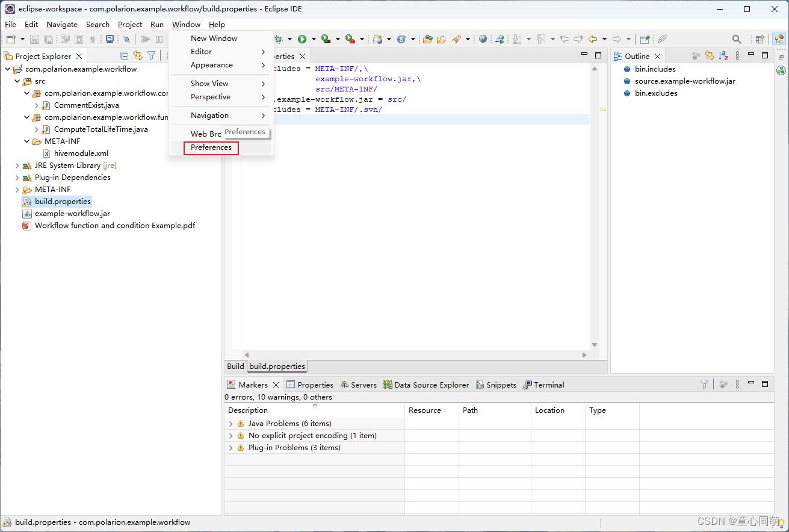
Task: Click the magnifier Search icon at toolbar right
Action: point(737,39)
